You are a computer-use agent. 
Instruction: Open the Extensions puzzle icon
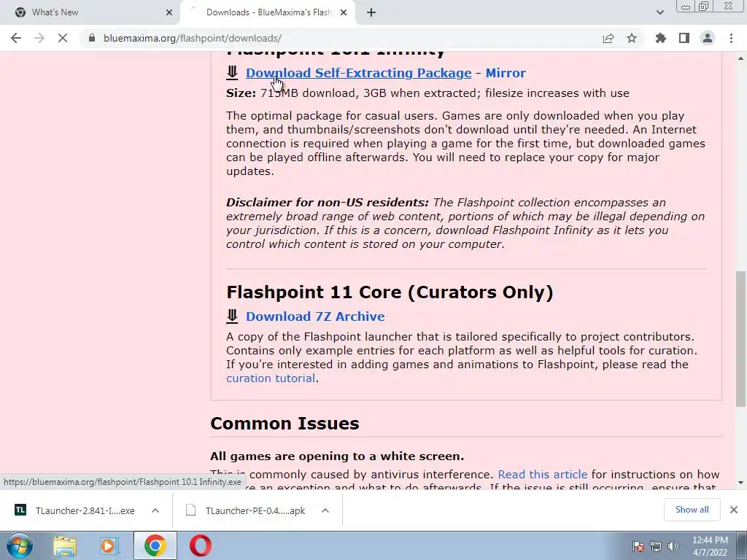pyautogui.click(x=661, y=38)
